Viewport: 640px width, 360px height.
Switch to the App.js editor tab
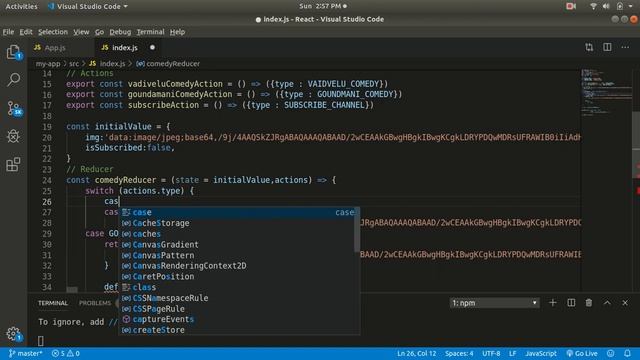coord(61,47)
